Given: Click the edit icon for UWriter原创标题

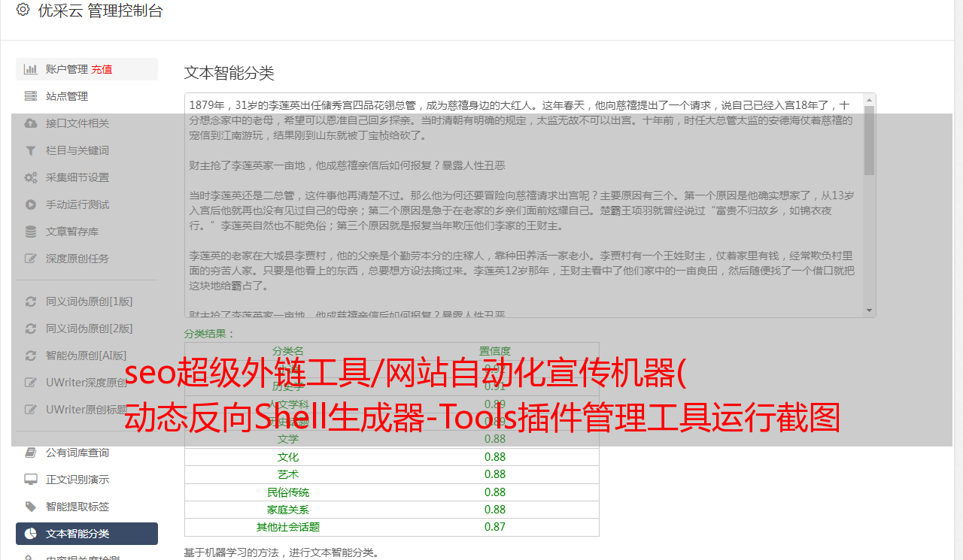Looking at the screenshot, I should pyautogui.click(x=30, y=410).
